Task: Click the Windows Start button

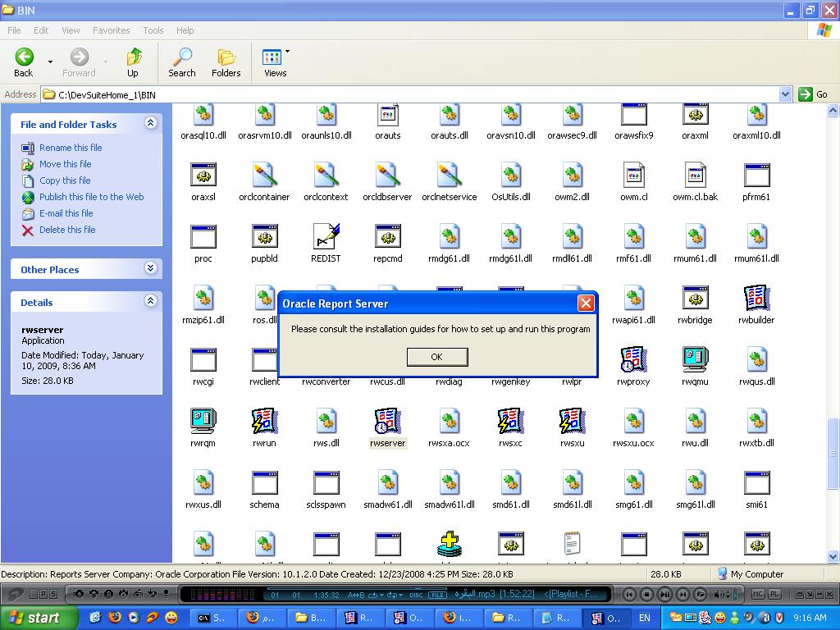Action: [x=39, y=618]
